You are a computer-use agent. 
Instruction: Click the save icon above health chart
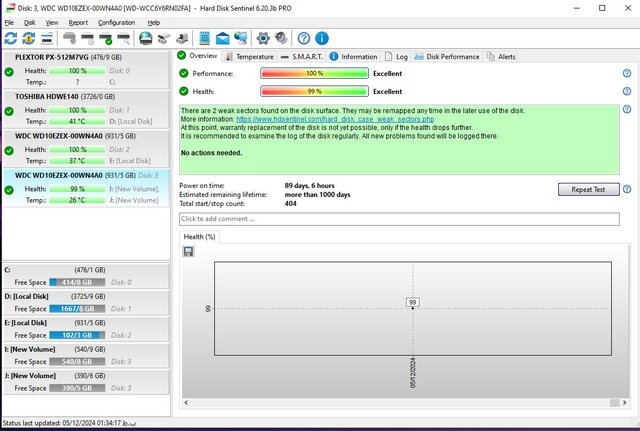pos(189,251)
